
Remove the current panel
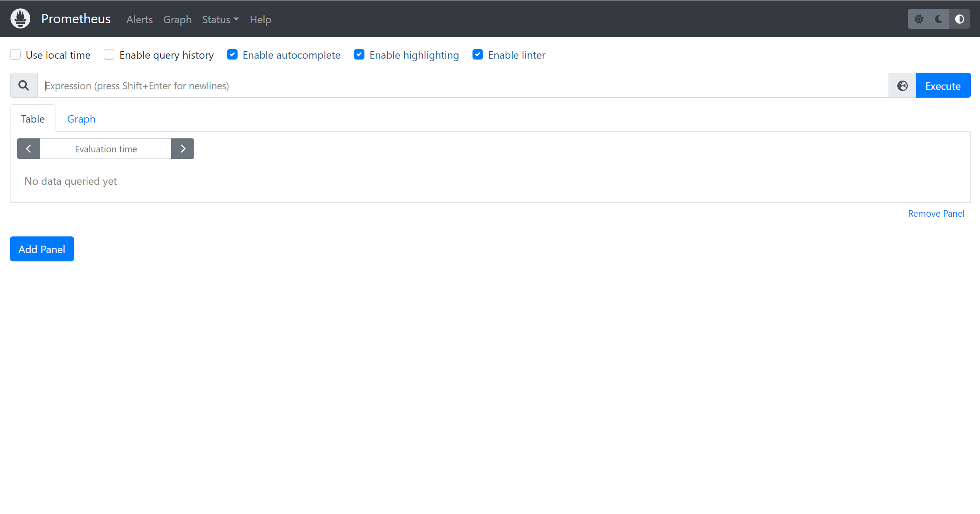[x=936, y=214]
